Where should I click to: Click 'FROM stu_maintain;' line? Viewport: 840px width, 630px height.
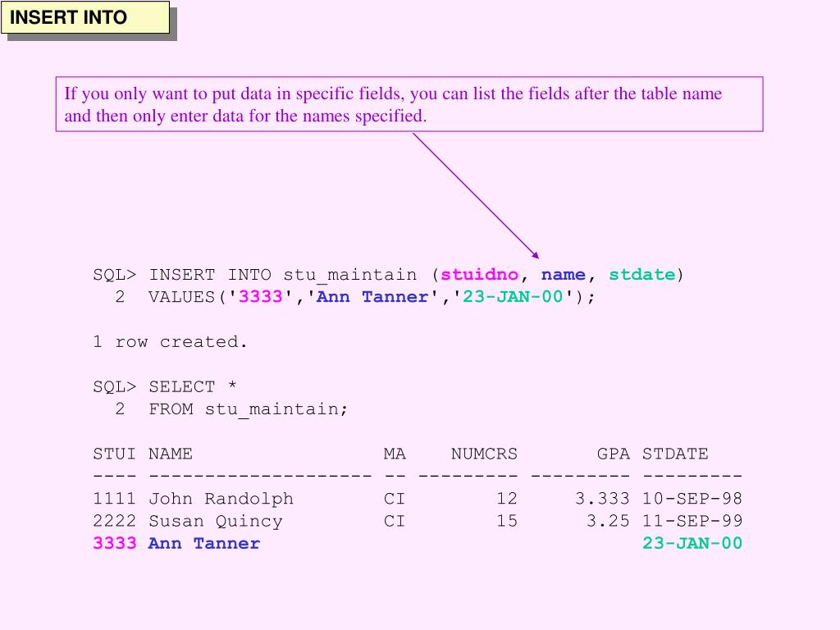249,409
